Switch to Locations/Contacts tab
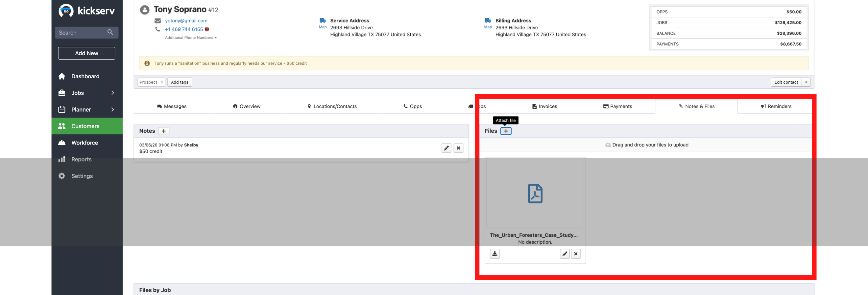The width and height of the screenshot is (868, 295). tap(332, 106)
